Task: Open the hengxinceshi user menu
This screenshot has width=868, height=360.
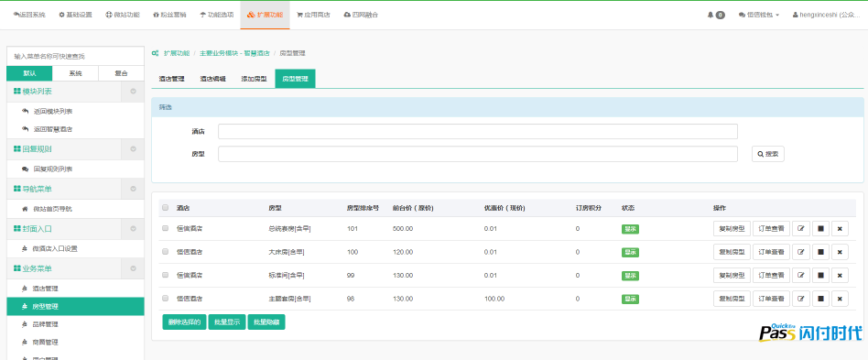Action: click(827, 15)
